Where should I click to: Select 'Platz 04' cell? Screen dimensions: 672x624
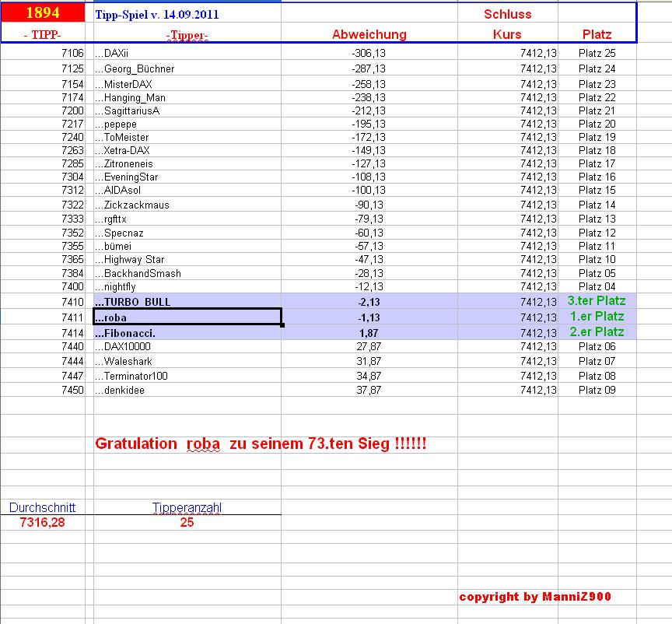pos(597,286)
